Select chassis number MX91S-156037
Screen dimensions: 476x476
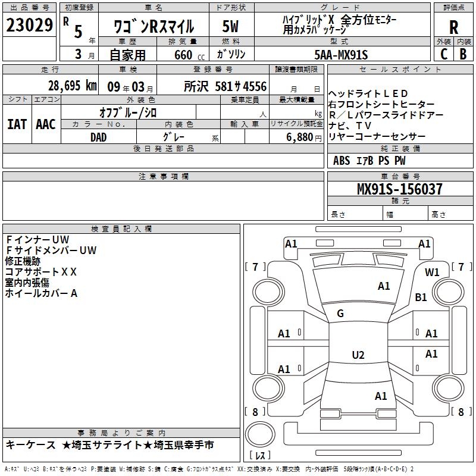[x=399, y=189]
